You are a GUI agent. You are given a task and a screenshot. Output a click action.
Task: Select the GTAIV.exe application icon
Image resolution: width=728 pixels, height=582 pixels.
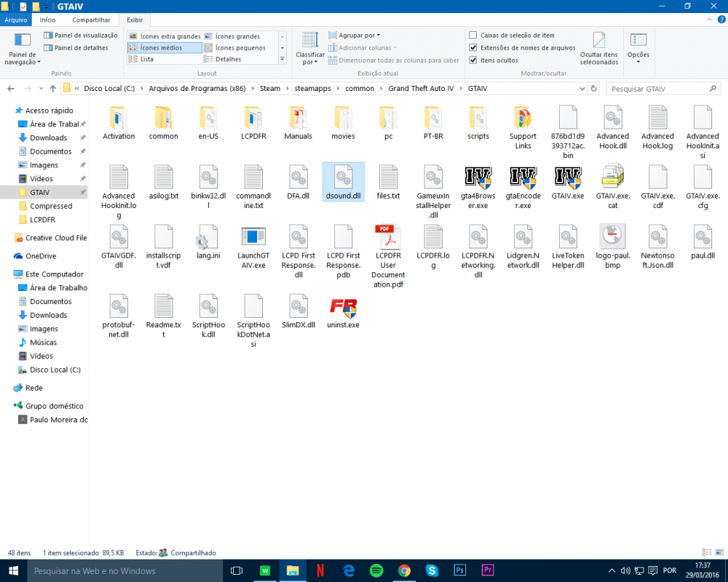tap(568, 178)
